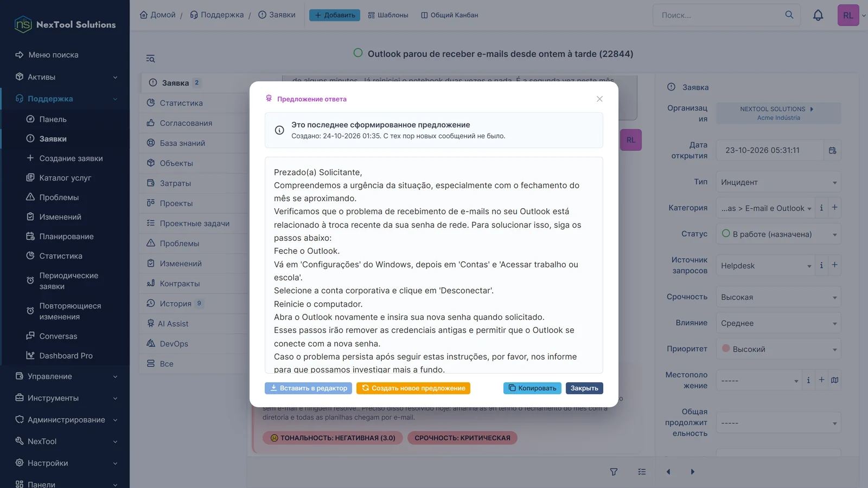Expand the Инструменты sidebar section

[x=65, y=398]
